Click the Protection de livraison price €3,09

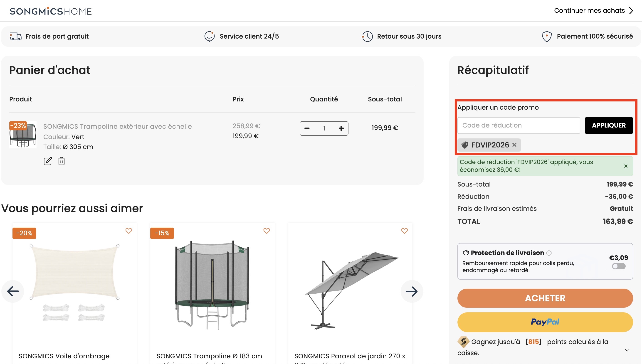pos(618,258)
